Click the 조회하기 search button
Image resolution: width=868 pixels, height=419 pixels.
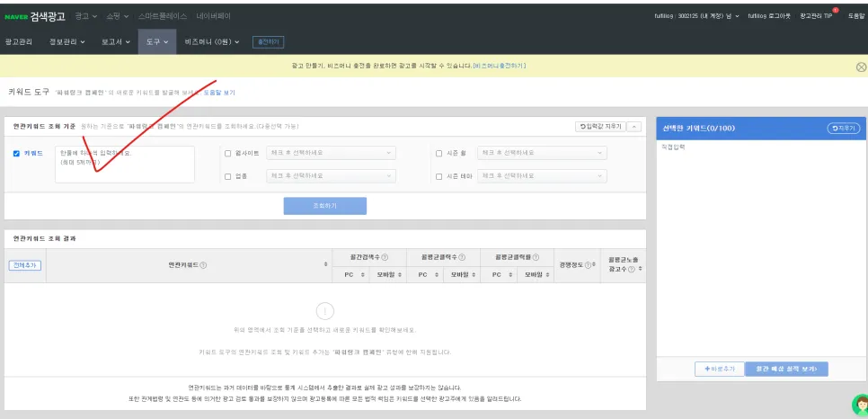pos(325,206)
